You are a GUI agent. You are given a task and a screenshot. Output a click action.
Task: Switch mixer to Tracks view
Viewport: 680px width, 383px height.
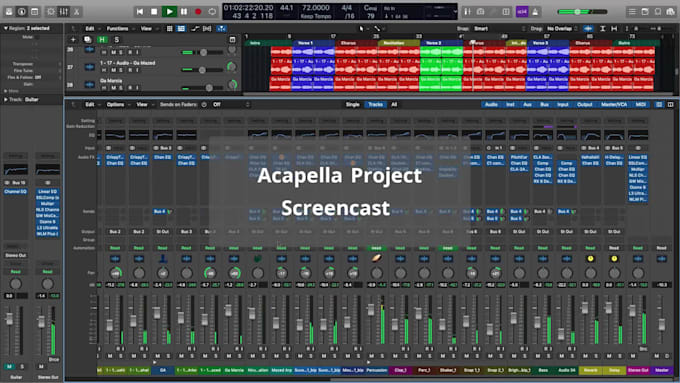point(376,105)
